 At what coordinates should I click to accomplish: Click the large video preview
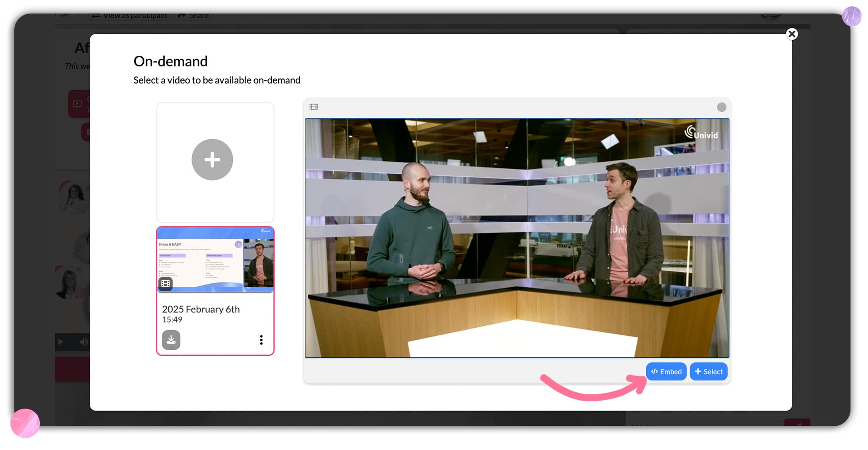(x=517, y=238)
